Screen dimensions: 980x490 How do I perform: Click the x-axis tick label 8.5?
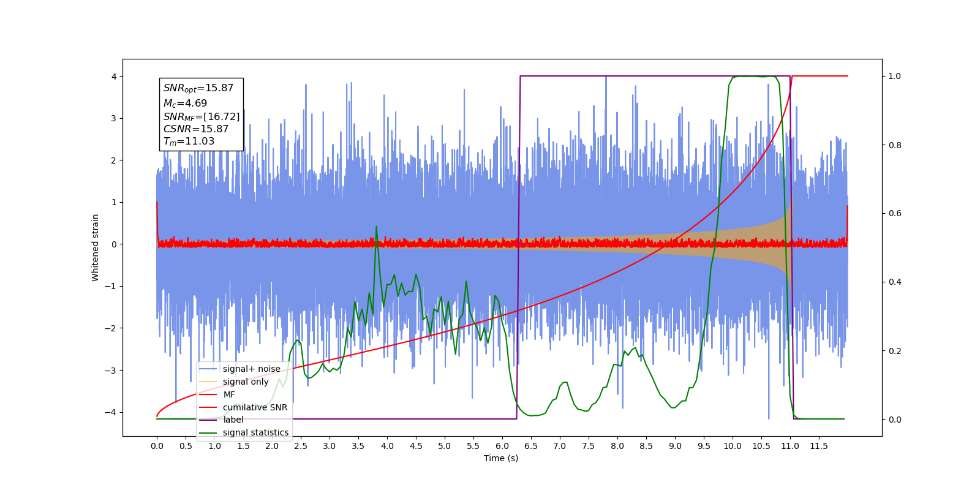click(646, 446)
